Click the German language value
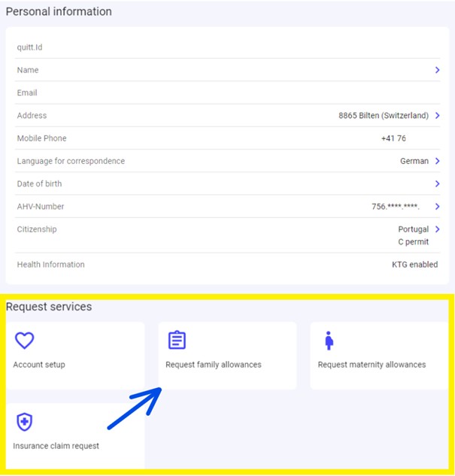 click(x=414, y=161)
